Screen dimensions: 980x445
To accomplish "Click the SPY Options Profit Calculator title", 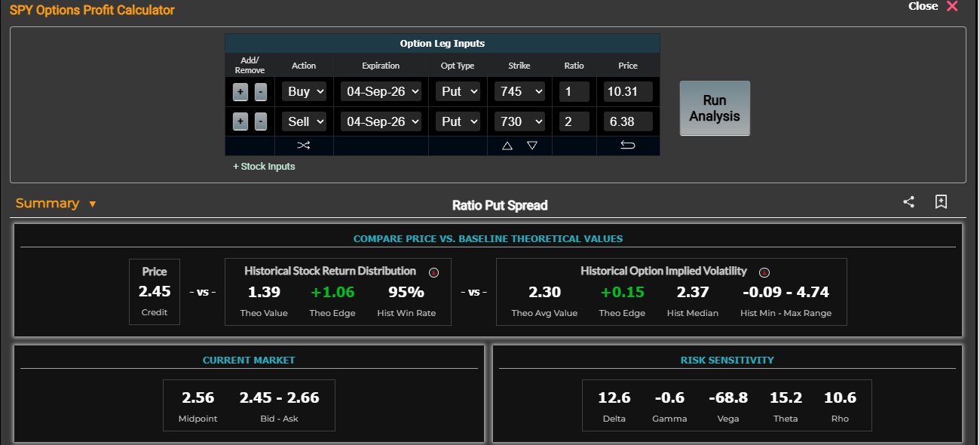I will click(x=92, y=11).
